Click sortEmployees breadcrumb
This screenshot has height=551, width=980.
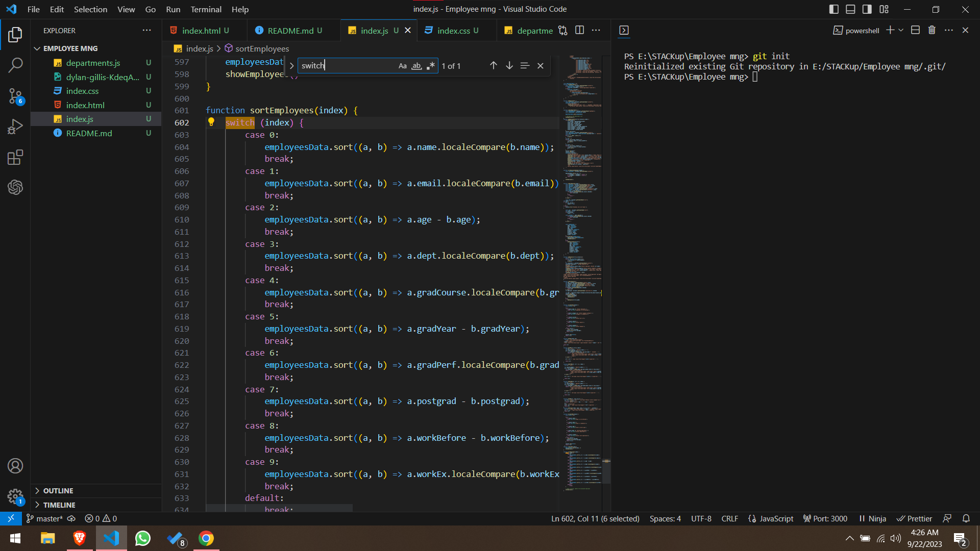pos(262,48)
